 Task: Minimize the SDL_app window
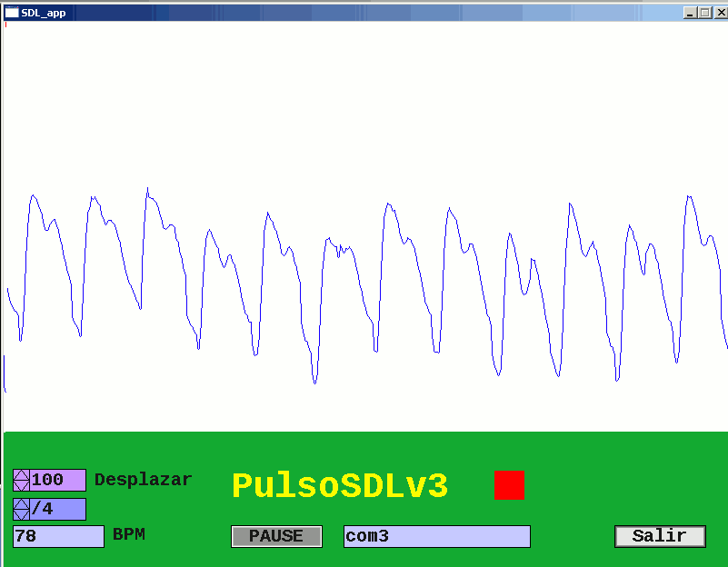[690, 13]
